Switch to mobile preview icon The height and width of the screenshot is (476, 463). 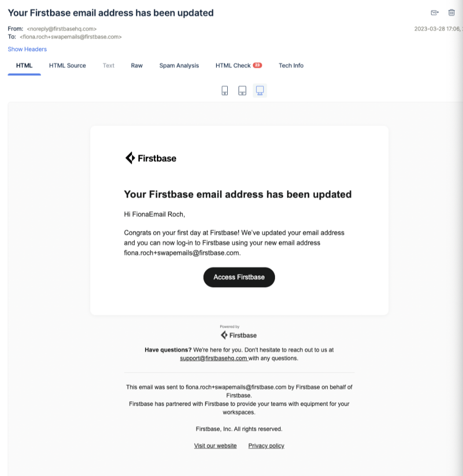224,91
